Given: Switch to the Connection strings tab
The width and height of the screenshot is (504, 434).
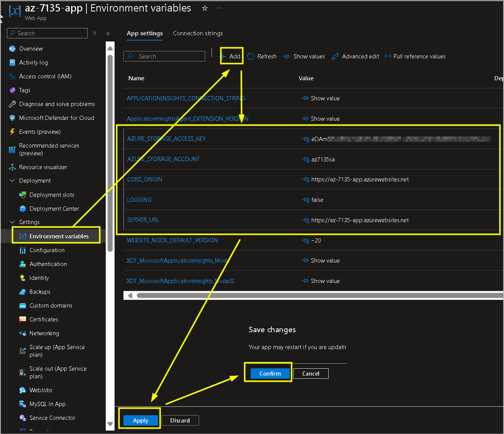Looking at the screenshot, I should click(198, 33).
